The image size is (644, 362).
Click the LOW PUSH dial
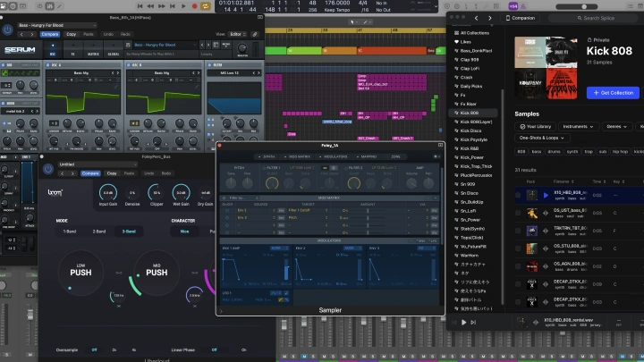(x=80, y=272)
